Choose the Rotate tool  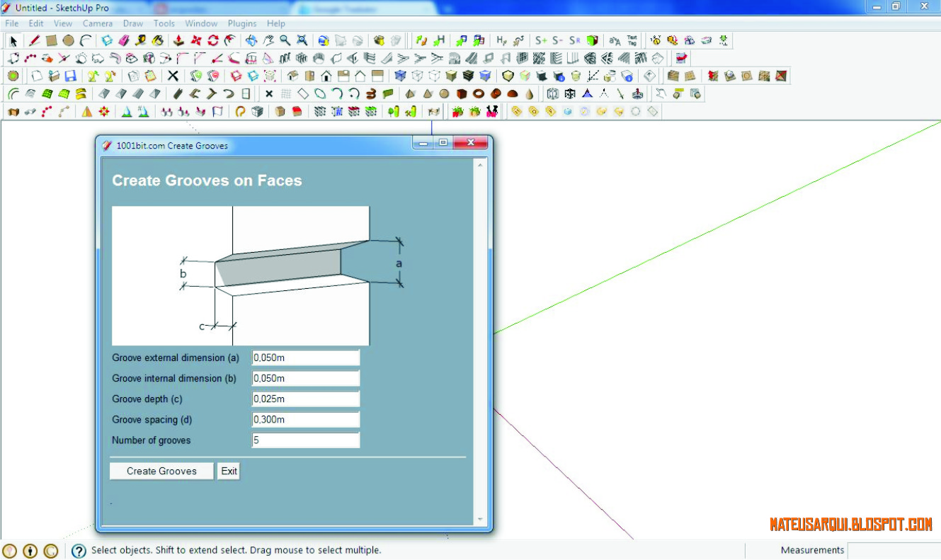pyautogui.click(x=213, y=40)
